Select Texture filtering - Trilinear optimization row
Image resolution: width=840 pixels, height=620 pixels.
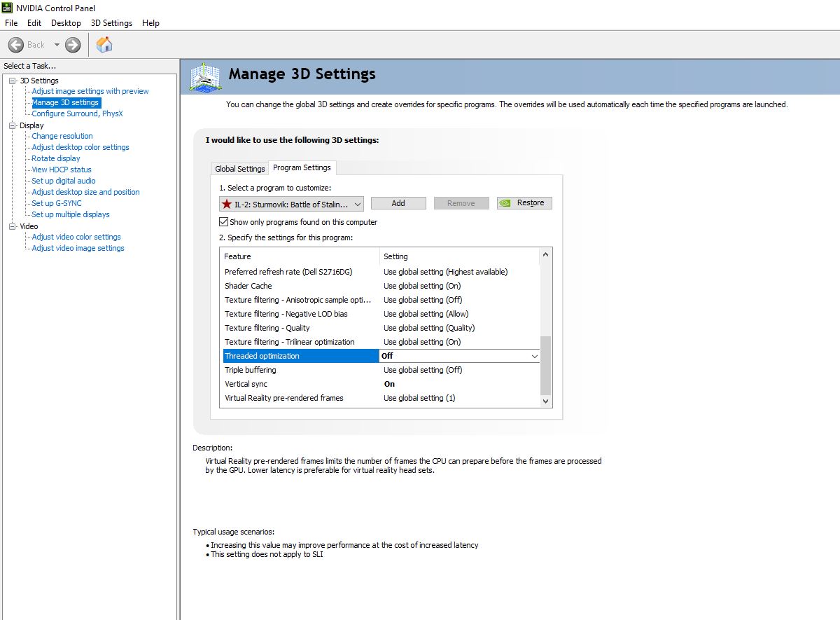pos(380,342)
